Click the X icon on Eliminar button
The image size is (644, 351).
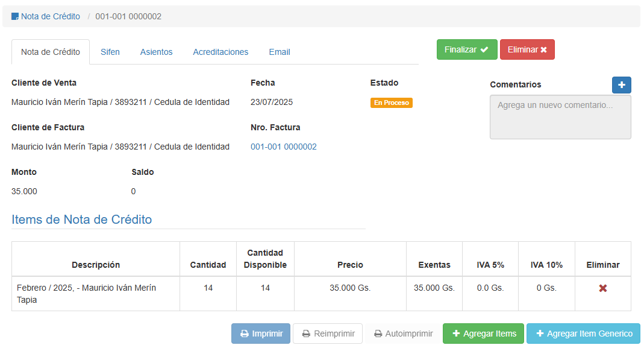pyautogui.click(x=543, y=50)
